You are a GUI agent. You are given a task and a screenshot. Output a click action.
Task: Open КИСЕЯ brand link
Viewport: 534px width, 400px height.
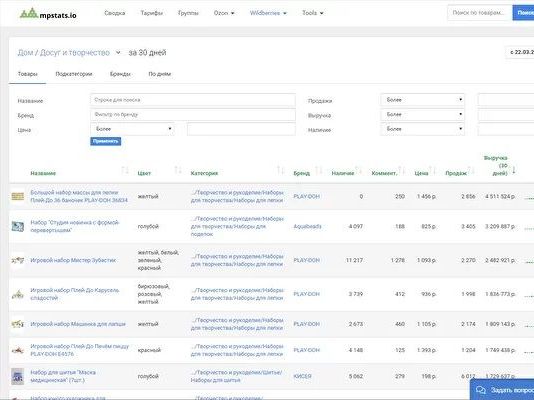tap(302, 376)
